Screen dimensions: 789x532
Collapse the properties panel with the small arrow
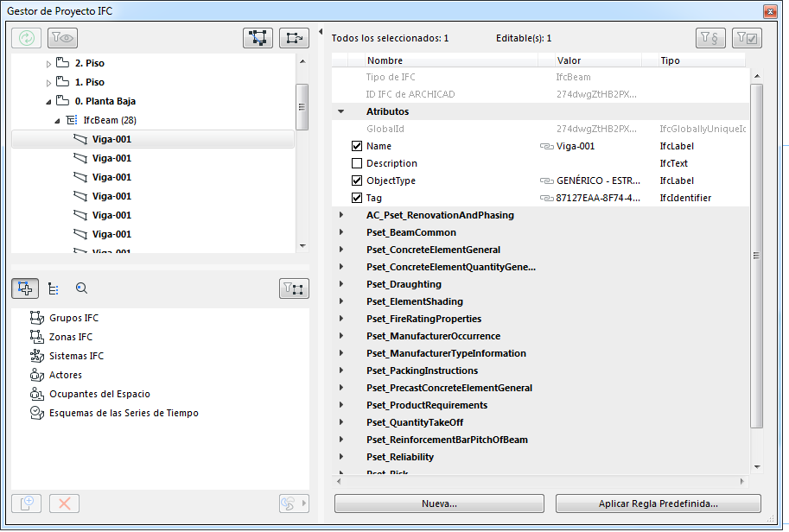pos(321,32)
